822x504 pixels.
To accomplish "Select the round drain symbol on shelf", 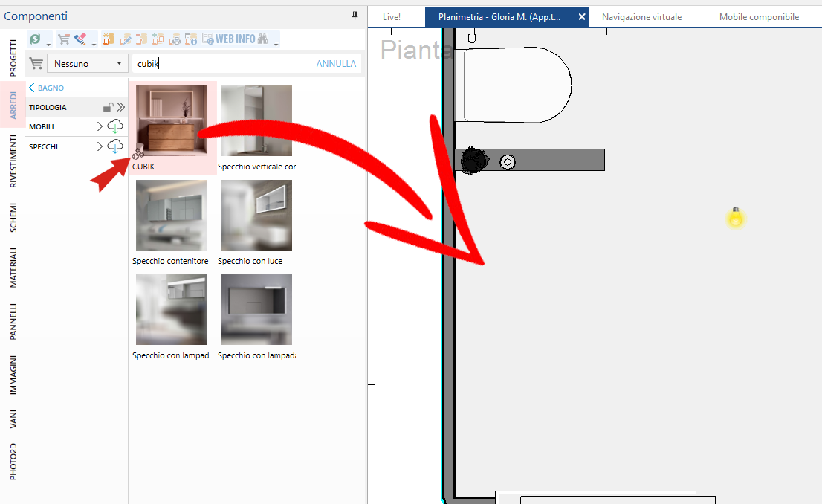I will tap(508, 162).
